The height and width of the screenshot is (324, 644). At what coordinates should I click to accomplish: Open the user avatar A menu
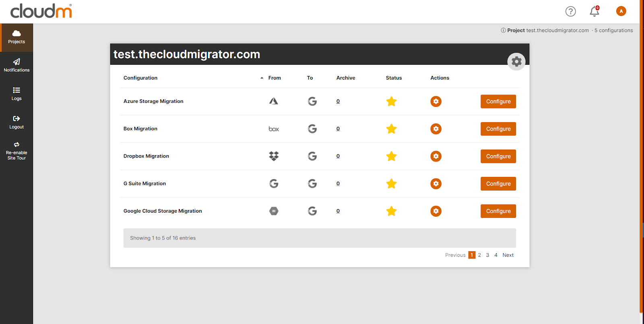(x=621, y=11)
